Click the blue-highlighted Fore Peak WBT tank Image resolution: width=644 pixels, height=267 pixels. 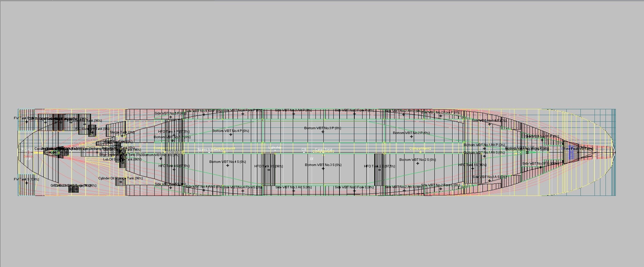571,153
